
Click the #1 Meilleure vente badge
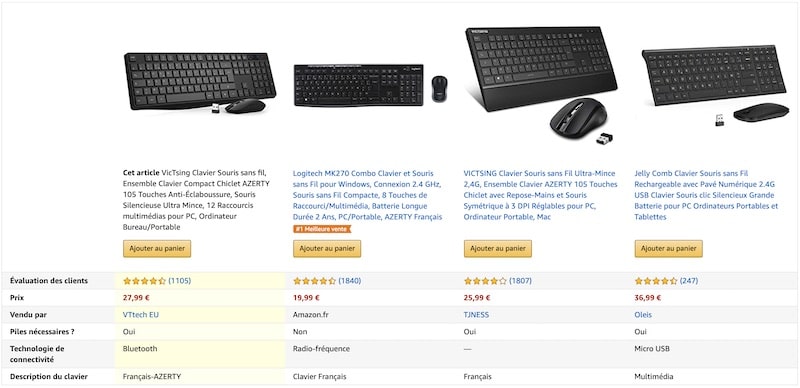pos(322,229)
